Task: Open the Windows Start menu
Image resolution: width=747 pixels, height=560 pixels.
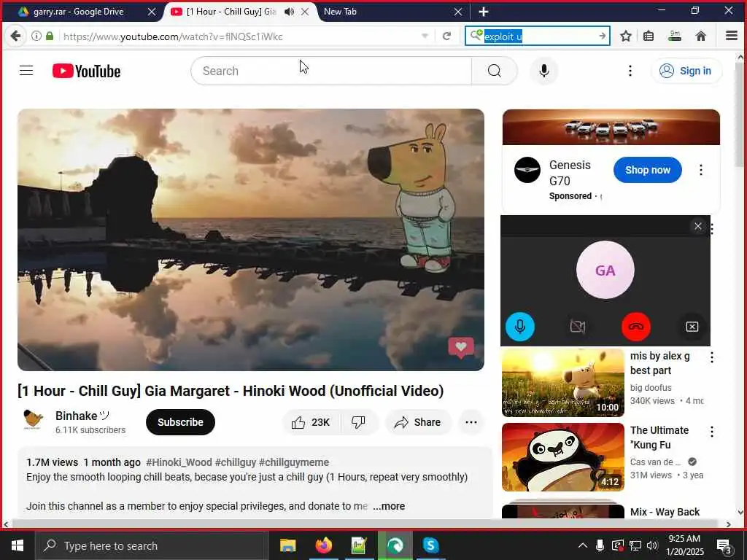Action: pyautogui.click(x=18, y=545)
